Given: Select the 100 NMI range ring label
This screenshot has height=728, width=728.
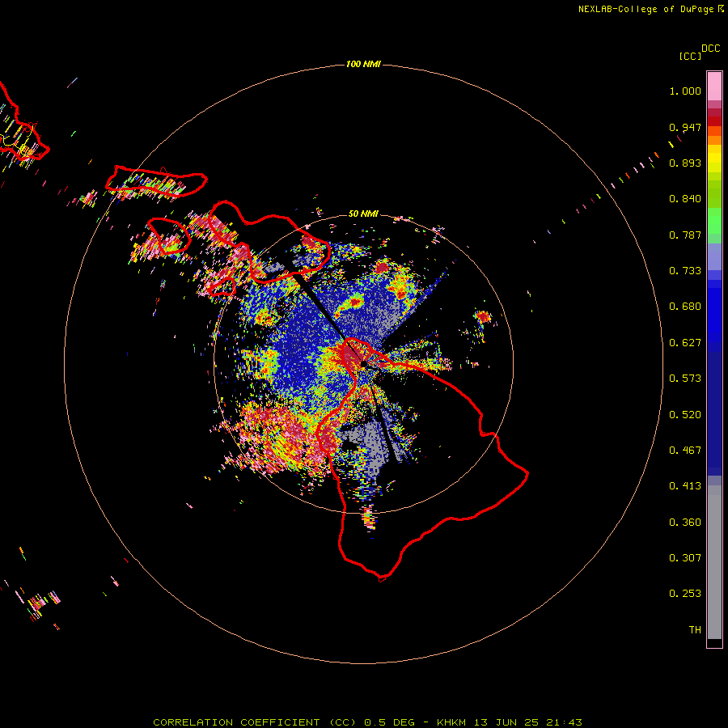Looking at the screenshot, I should click(x=363, y=64).
